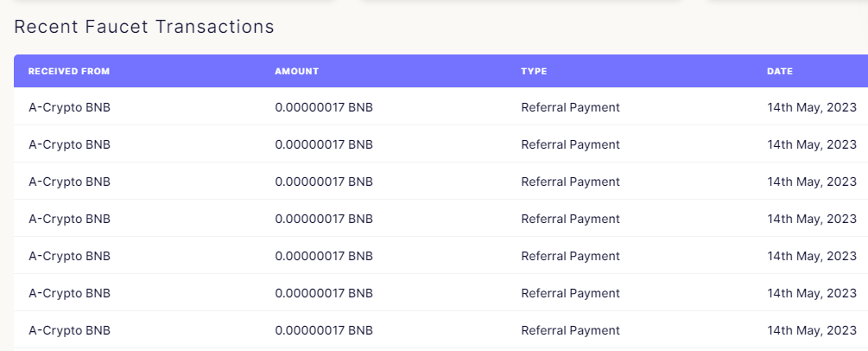Click the DATE column header
Image resolution: width=868 pixels, height=351 pixels.
coord(779,71)
